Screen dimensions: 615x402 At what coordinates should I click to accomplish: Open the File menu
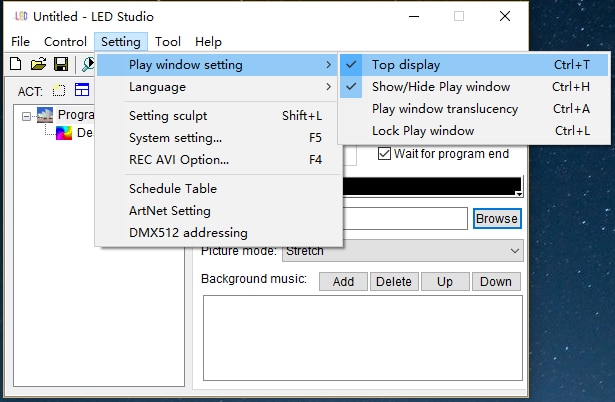click(20, 42)
